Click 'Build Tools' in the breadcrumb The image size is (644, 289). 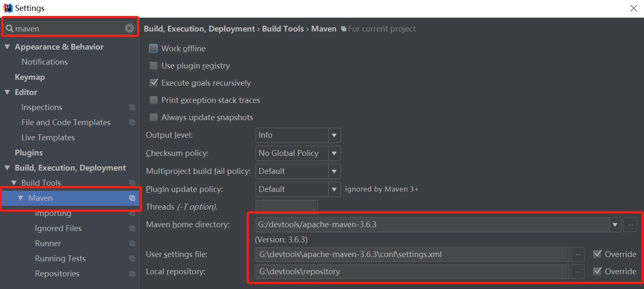point(283,29)
